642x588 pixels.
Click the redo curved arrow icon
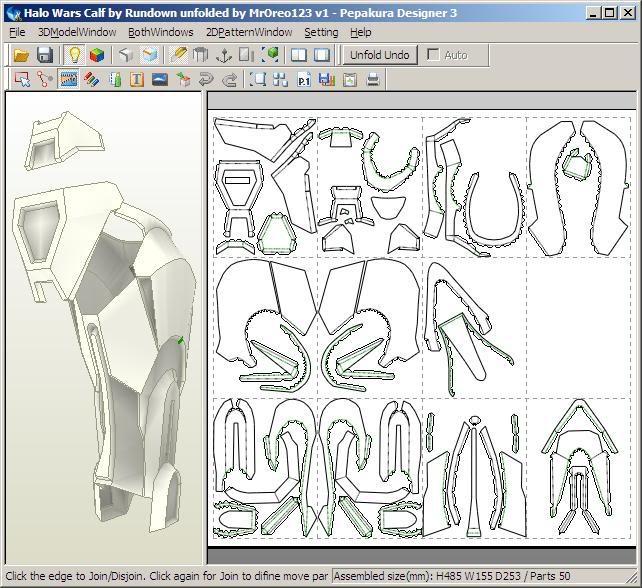(x=229, y=79)
